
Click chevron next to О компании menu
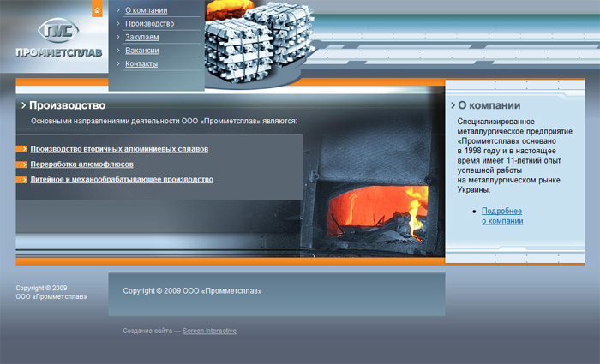pos(118,10)
